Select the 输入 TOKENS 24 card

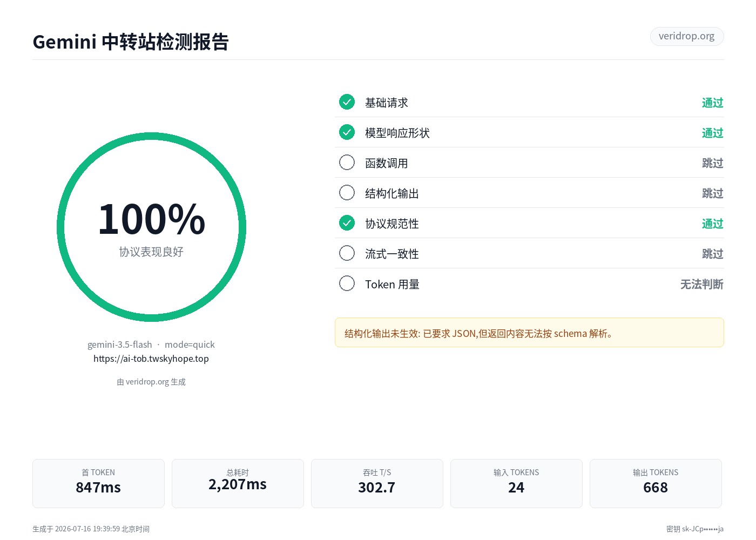coord(516,483)
